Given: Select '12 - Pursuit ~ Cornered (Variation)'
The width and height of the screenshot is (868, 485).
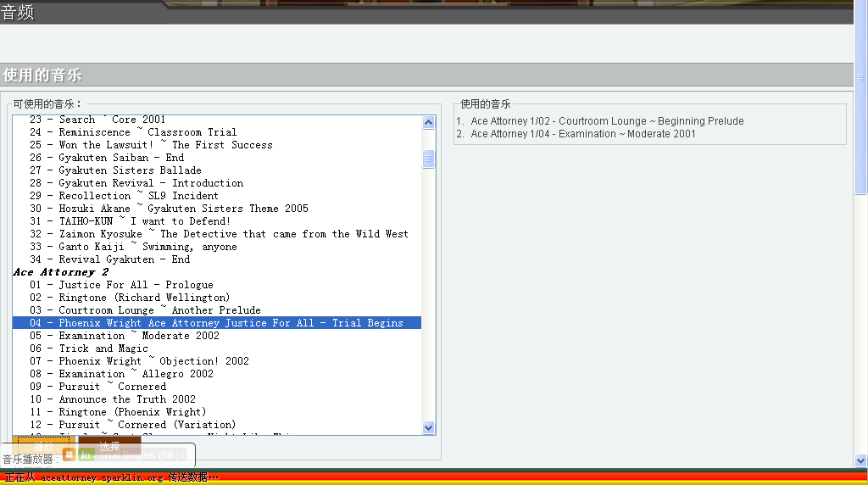Looking at the screenshot, I should click(216, 425).
